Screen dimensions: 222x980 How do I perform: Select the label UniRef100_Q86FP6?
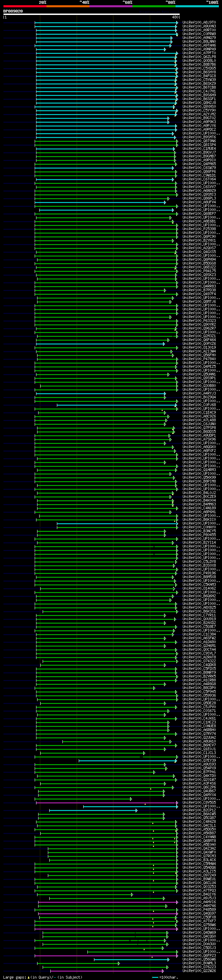(199, 172)
